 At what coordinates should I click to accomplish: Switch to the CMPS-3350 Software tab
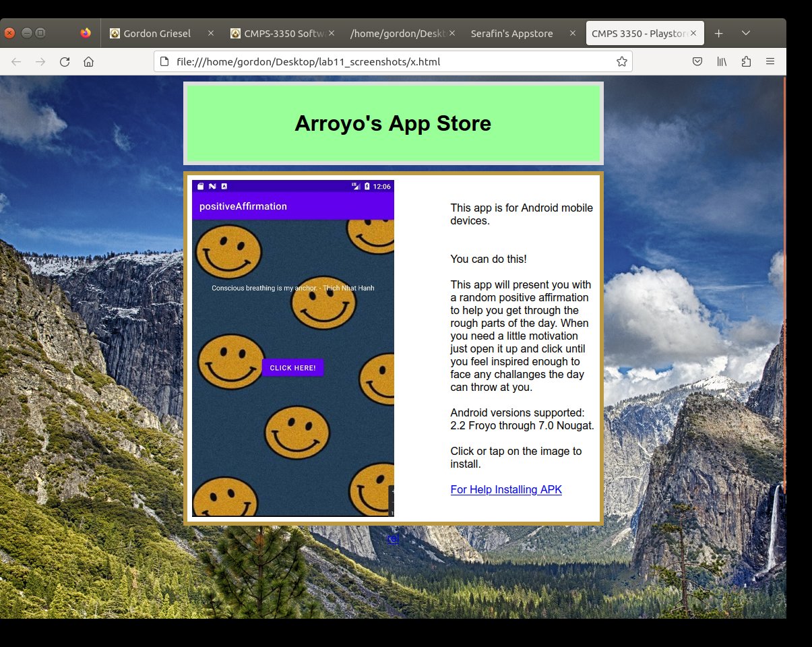pos(276,33)
